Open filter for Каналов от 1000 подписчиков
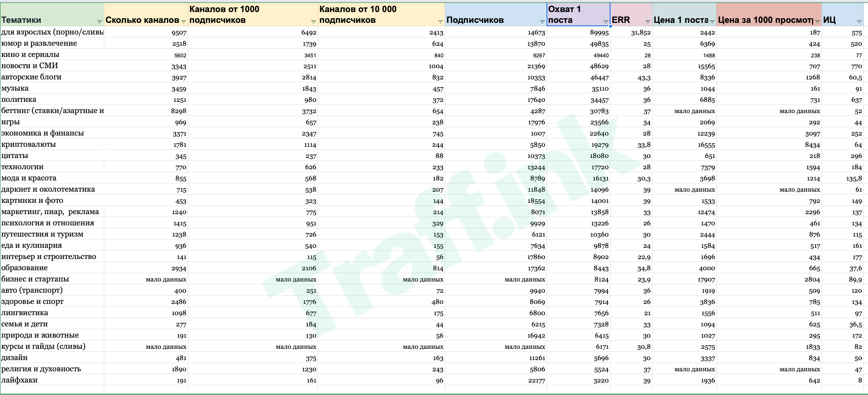Viewport: 868px width, 395px height. (x=314, y=22)
